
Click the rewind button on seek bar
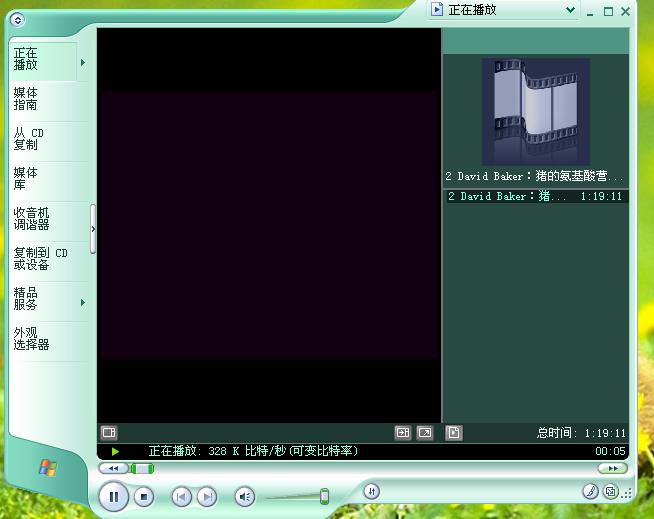click(113, 468)
